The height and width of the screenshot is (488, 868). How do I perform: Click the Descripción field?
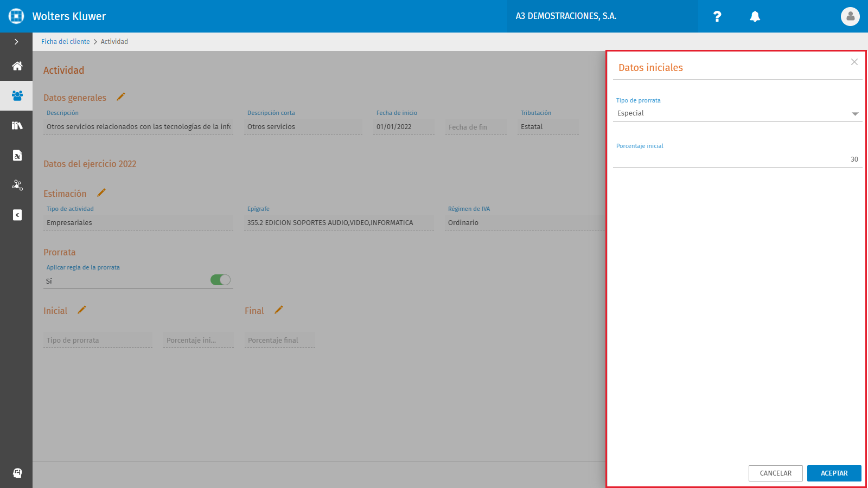pos(138,127)
